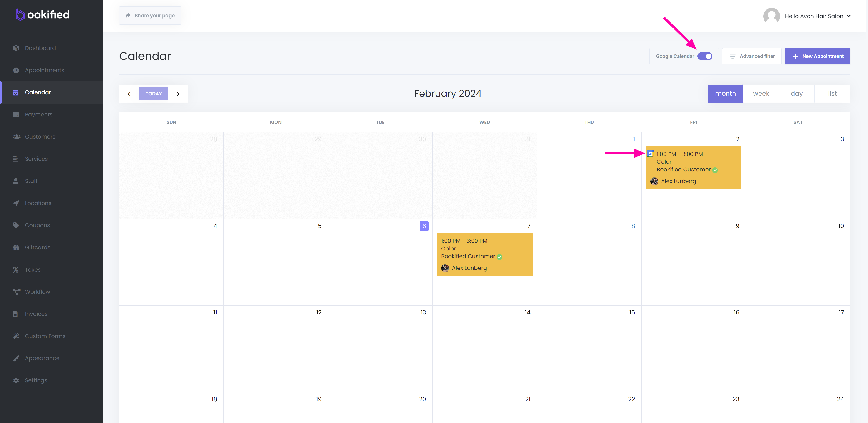Image resolution: width=868 pixels, height=423 pixels.
Task: Click the user avatar icon
Action: point(771,16)
